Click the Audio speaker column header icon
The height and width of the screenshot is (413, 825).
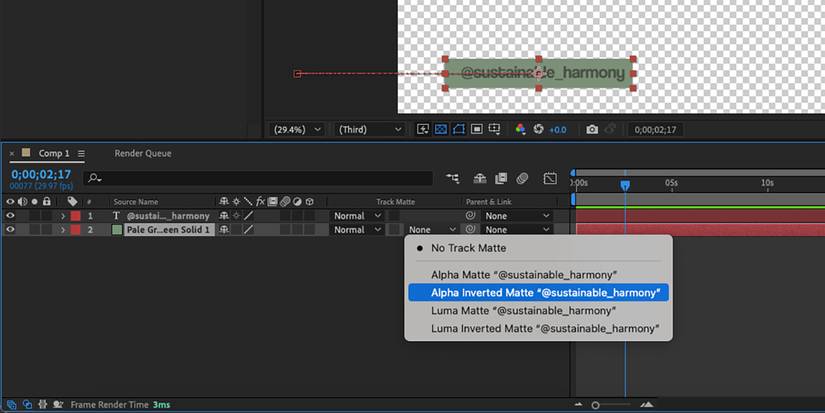22,202
